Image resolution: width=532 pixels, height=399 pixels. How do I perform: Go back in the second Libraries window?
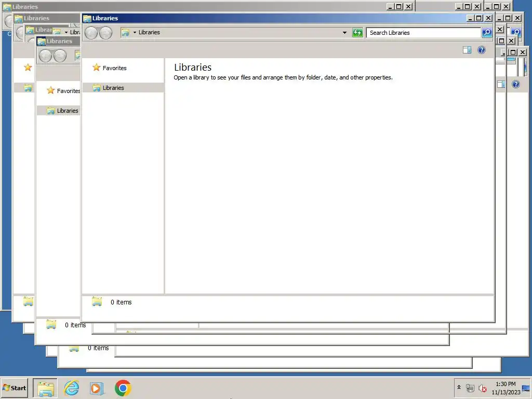[46, 56]
